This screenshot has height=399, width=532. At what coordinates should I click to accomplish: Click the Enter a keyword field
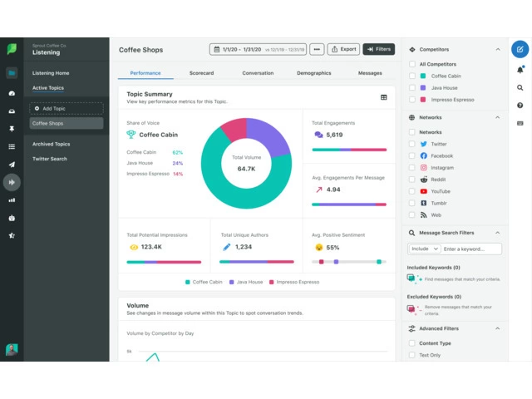pos(471,249)
